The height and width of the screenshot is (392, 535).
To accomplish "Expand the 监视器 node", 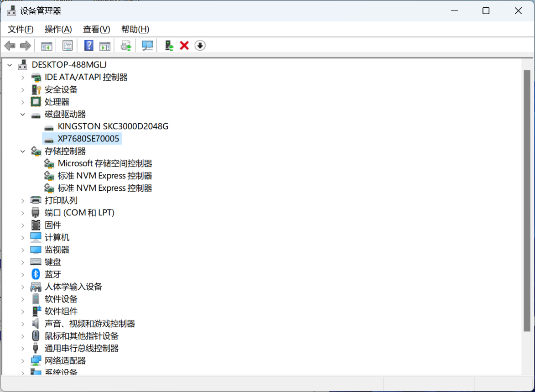I will click(23, 250).
